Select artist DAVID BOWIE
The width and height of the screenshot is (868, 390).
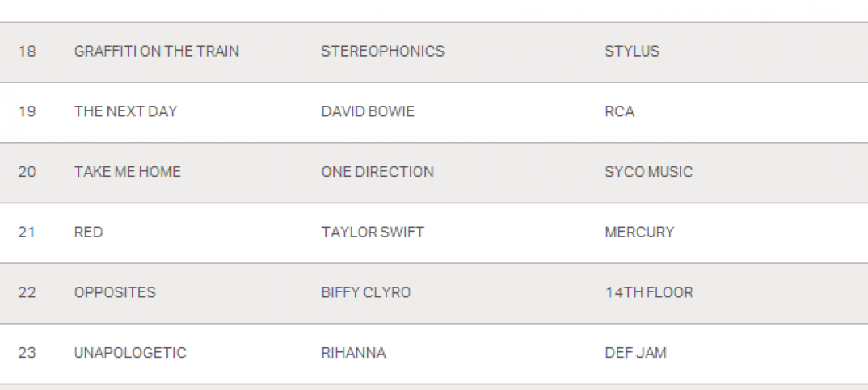coord(367,111)
